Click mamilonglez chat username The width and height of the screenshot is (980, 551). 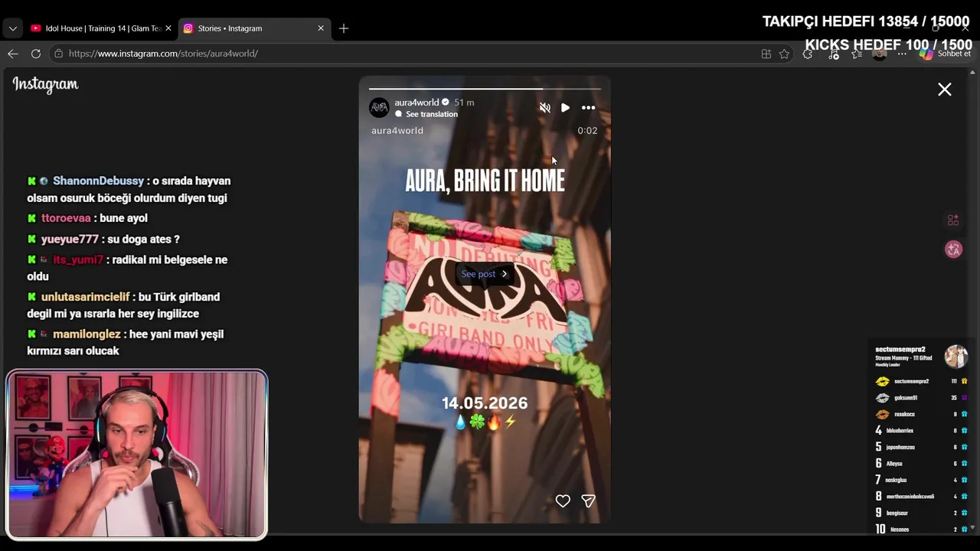pyautogui.click(x=87, y=334)
